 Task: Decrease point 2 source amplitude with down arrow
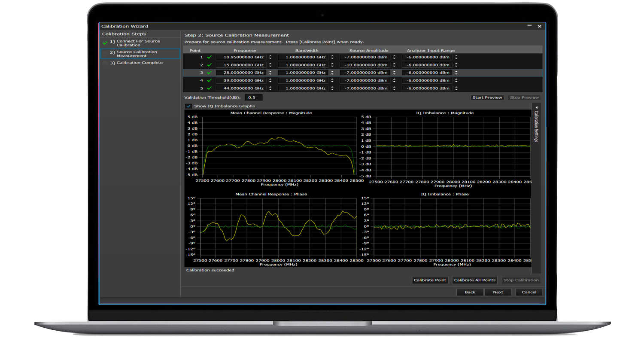(x=394, y=66)
